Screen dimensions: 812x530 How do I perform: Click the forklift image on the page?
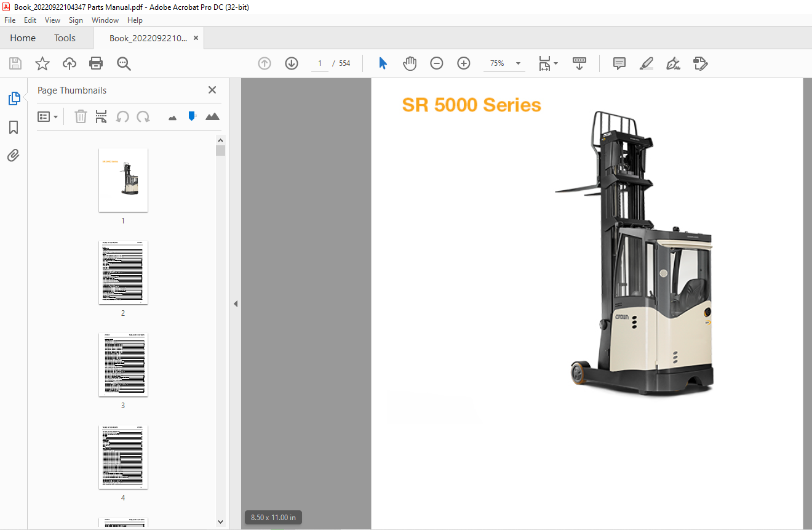(635, 252)
